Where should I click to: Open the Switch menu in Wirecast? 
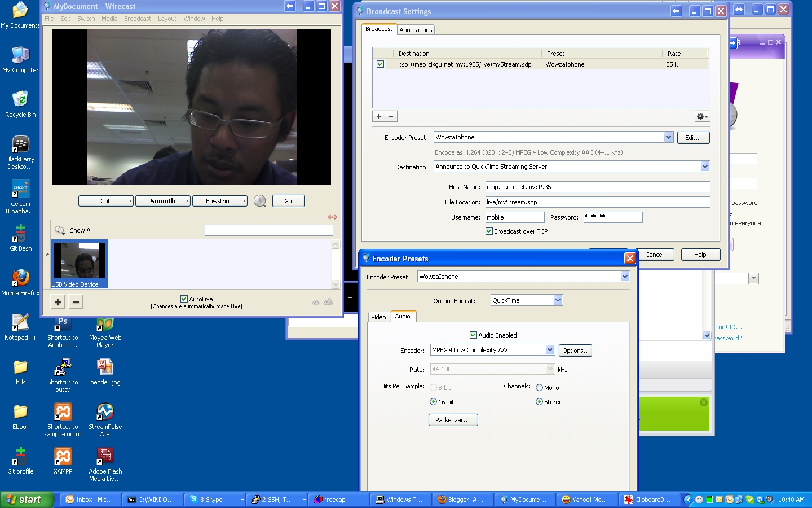click(86, 19)
